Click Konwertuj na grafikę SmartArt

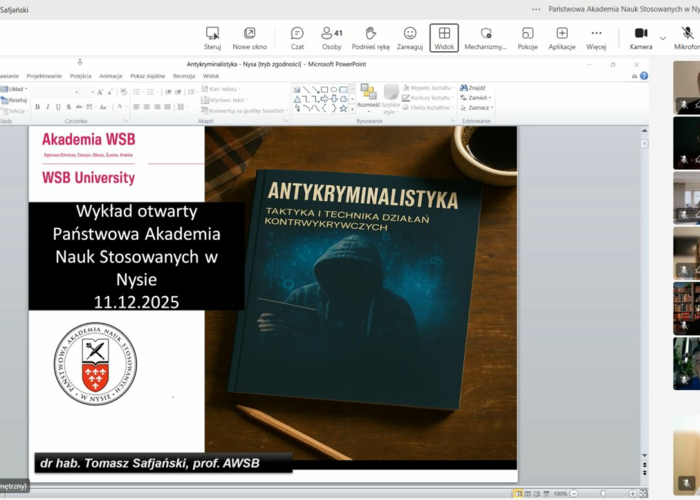pos(244,111)
